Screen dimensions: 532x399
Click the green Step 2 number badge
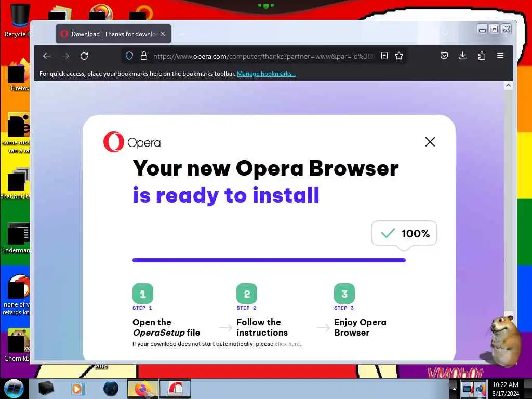click(x=247, y=294)
